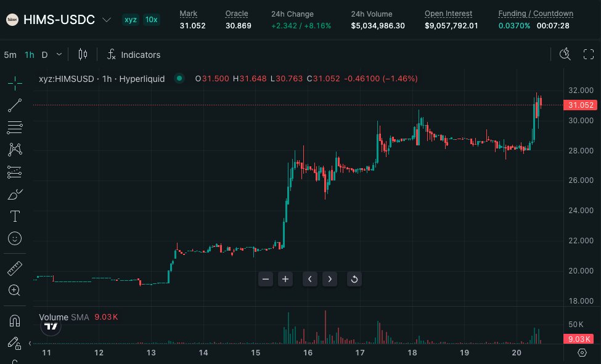Click the 28.000 price axis label
The width and height of the screenshot is (601, 364).
[x=581, y=150]
